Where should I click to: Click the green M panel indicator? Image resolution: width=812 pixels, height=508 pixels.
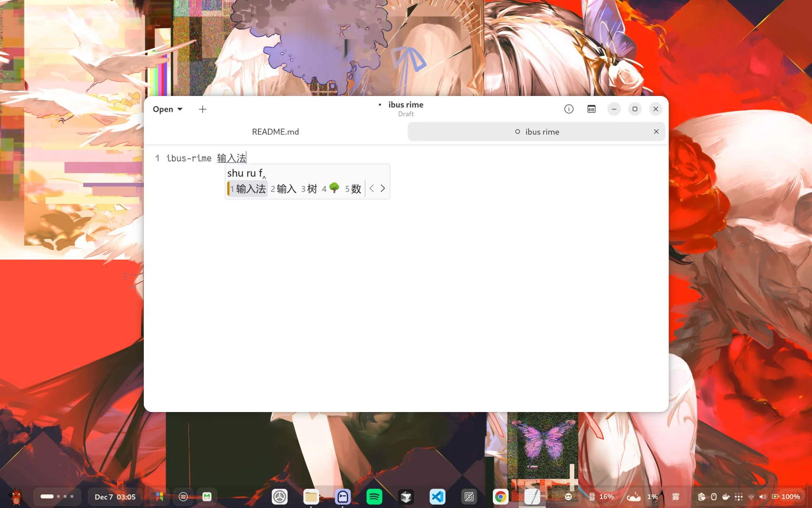pyautogui.click(x=207, y=497)
